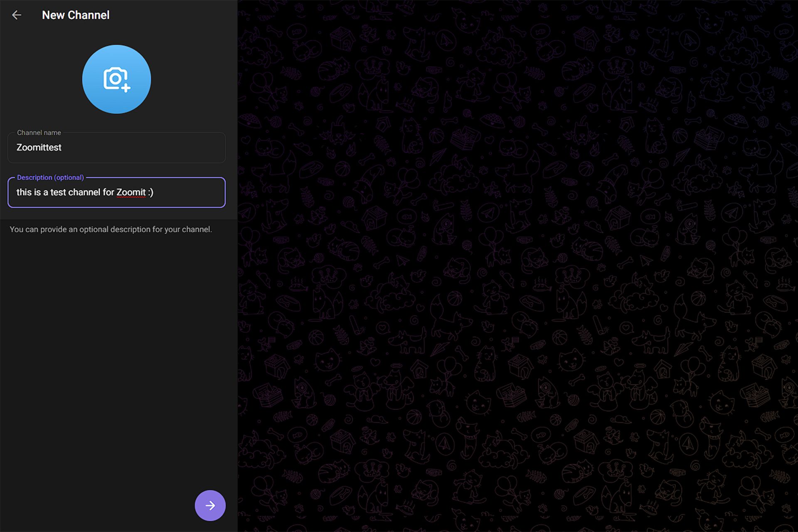Select the 'New Channel' header text
Screen dimensions: 798x532
click(76, 15)
